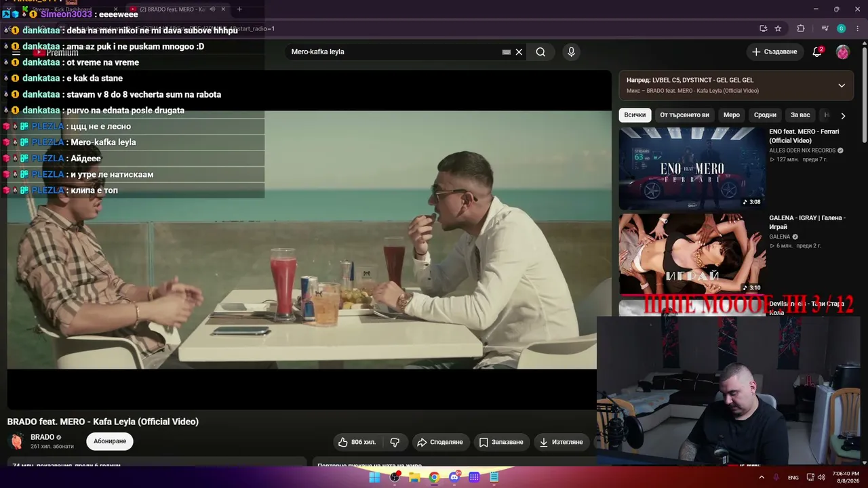Open the BRADO channel avatar
The width and height of the screenshot is (868, 488).
point(16,442)
